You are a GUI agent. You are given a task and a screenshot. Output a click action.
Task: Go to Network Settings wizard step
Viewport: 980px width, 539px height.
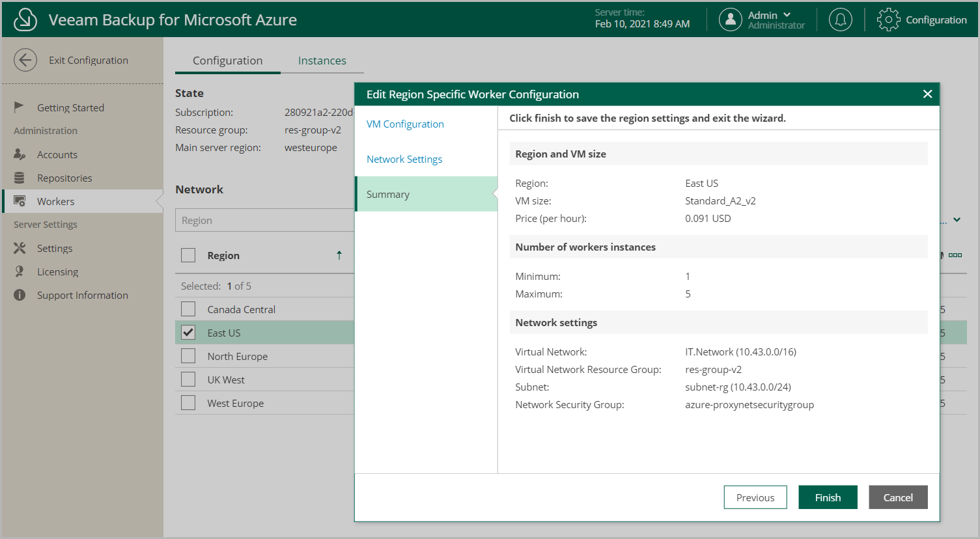point(404,159)
